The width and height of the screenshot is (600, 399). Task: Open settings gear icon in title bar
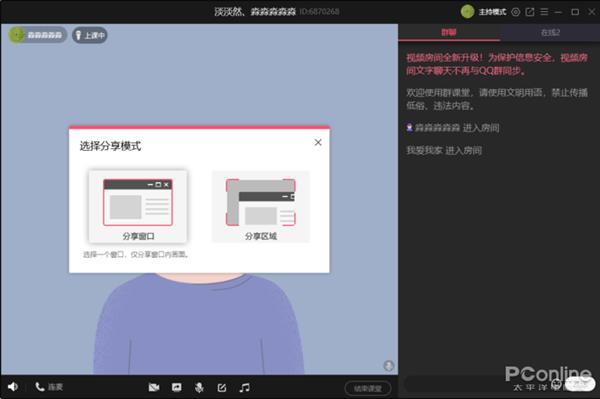click(x=516, y=12)
